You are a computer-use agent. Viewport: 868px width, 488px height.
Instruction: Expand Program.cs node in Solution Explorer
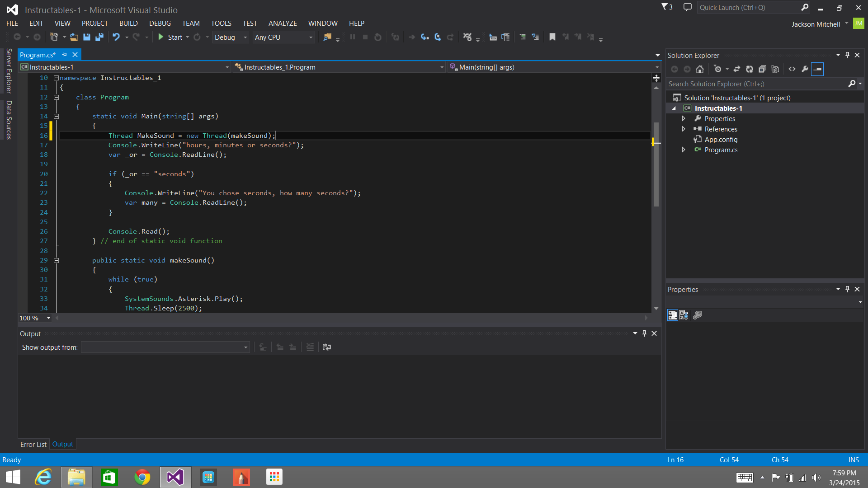point(684,150)
